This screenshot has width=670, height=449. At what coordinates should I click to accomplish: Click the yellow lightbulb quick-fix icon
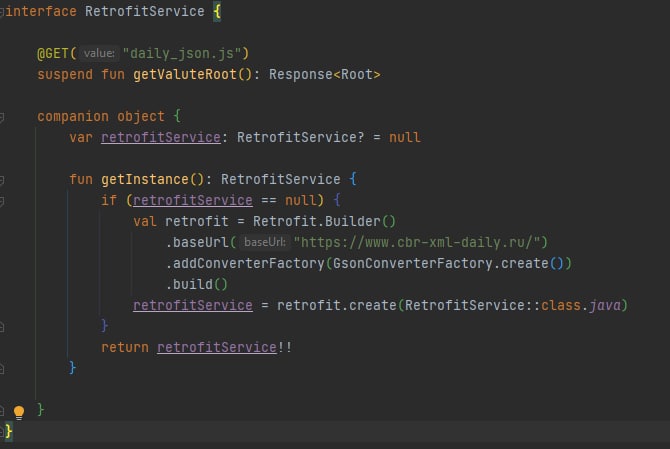tap(19, 412)
